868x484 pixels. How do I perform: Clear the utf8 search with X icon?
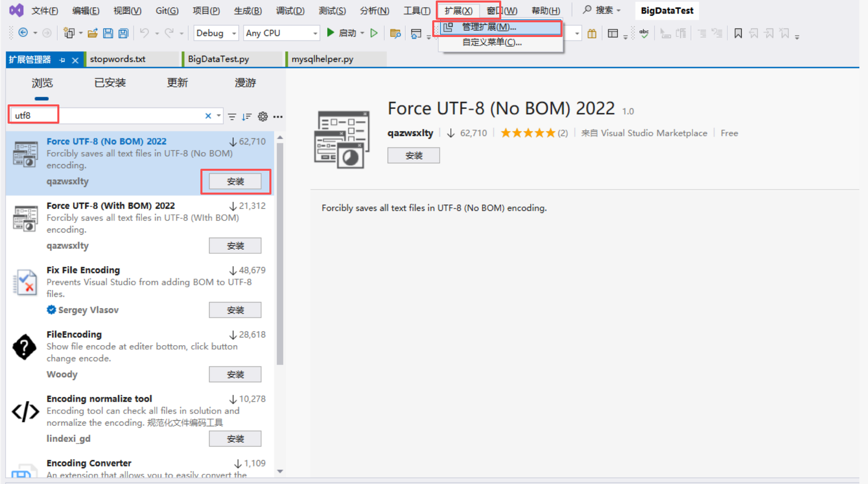[x=208, y=116]
